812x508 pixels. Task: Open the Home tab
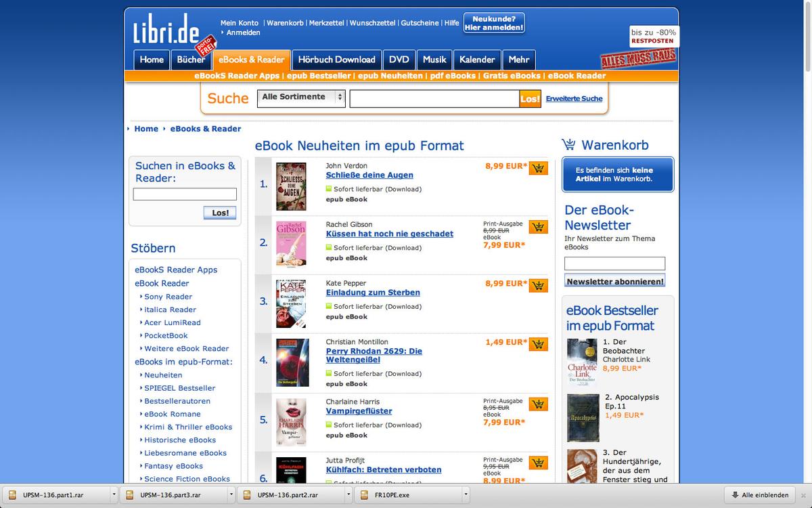[x=152, y=60]
